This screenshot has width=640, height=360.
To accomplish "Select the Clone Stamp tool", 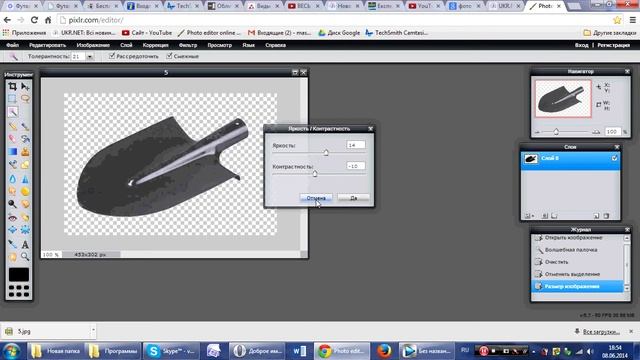I will 25,151.
